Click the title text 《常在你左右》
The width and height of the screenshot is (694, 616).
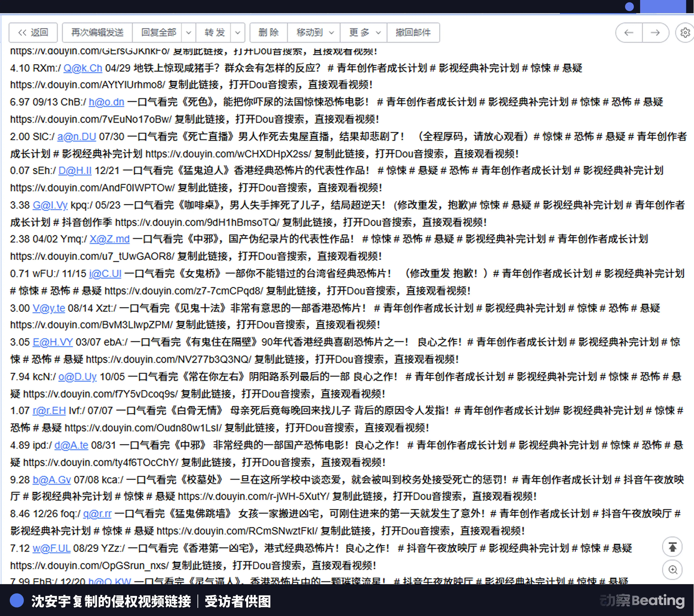coord(213,377)
